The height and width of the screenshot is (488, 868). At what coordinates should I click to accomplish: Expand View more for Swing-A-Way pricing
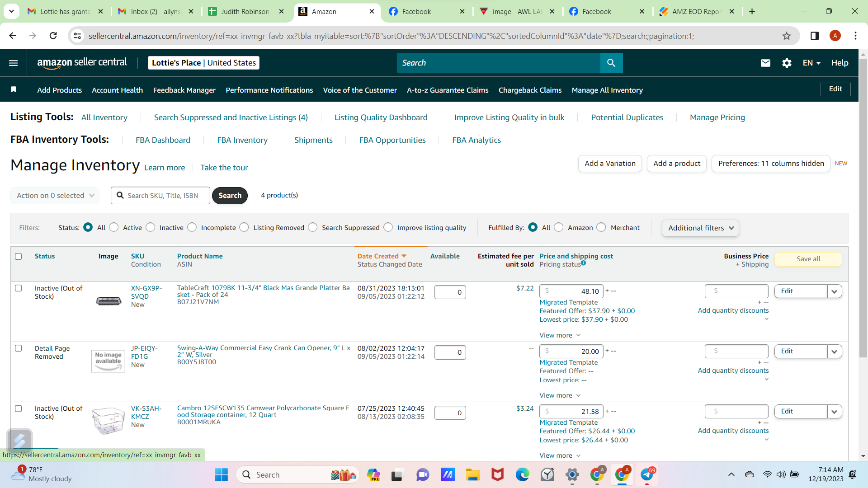[560, 395]
